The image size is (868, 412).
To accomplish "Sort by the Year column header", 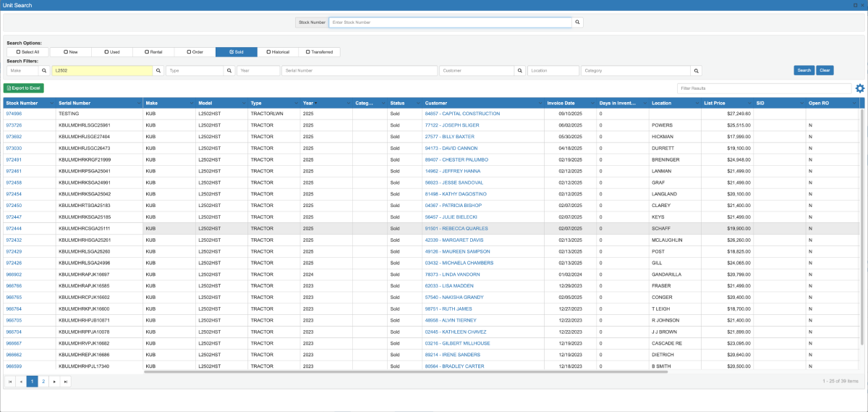I will [x=308, y=104].
